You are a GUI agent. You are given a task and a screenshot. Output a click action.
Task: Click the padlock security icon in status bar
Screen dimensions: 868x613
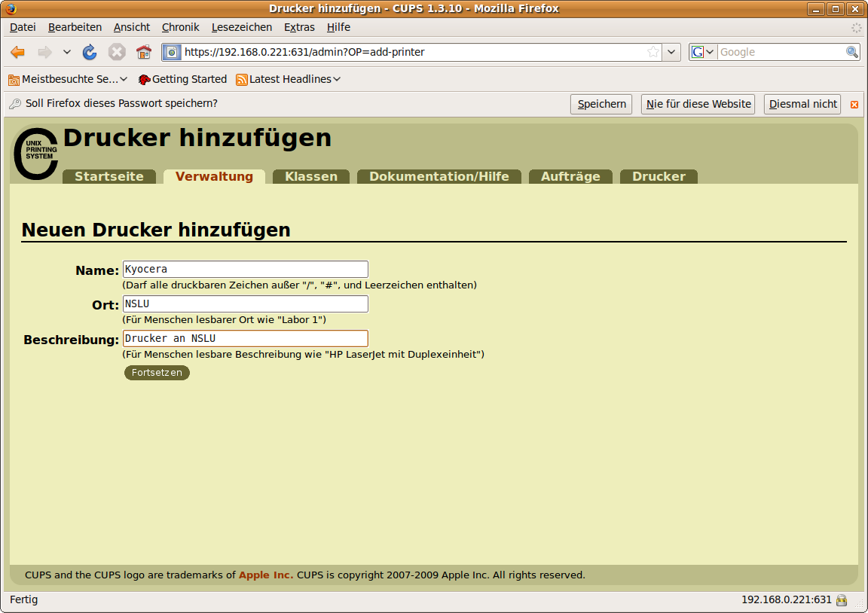[x=842, y=600]
